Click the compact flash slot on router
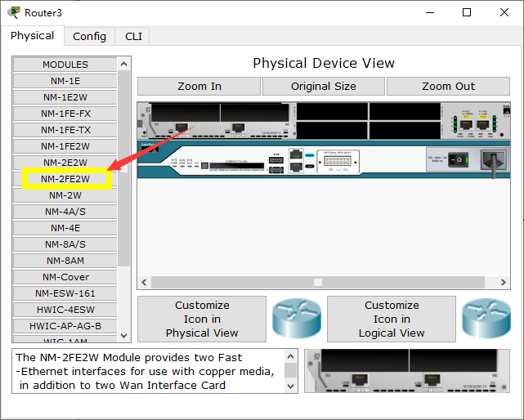The width and height of the screenshot is (524, 420). 236,166
